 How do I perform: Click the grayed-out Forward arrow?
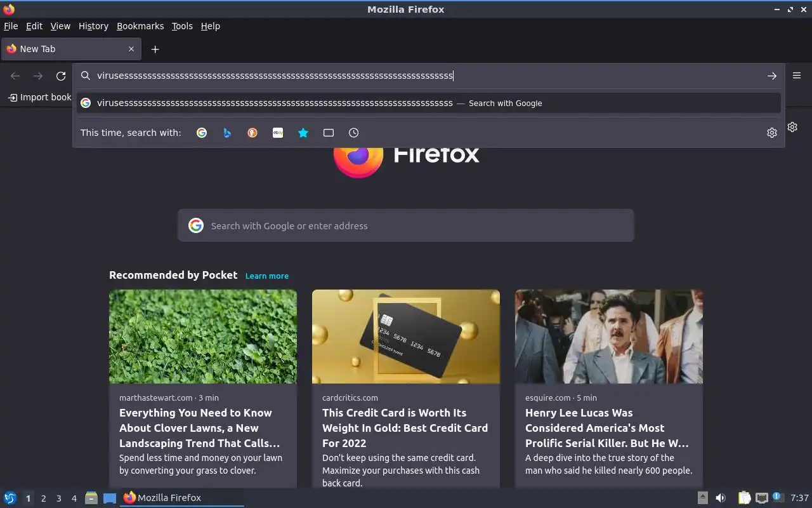(38, 76)
